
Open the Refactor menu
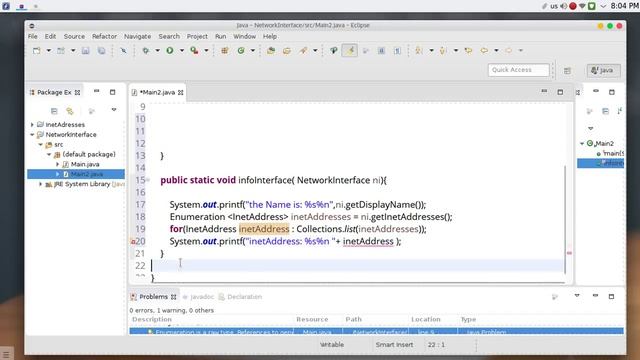pos(104,36)
